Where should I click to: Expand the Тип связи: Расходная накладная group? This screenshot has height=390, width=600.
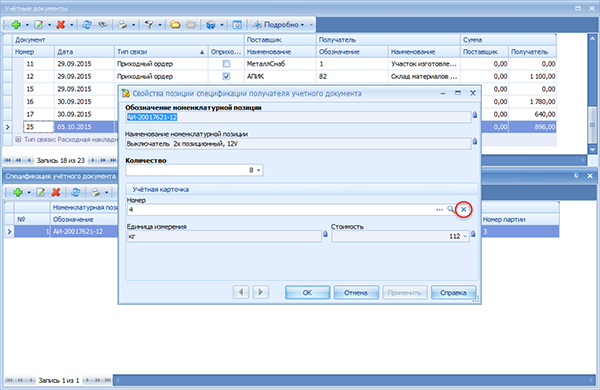(x=18, y=139)
